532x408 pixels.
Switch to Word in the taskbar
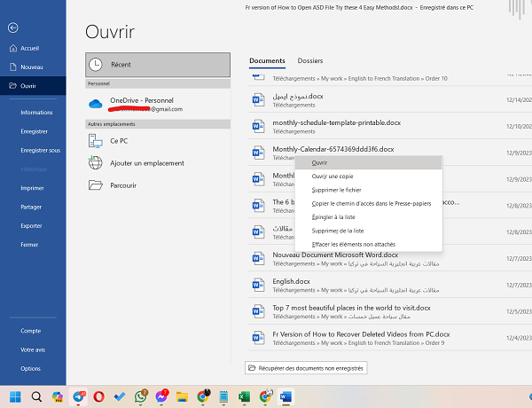tap(286, 396)
